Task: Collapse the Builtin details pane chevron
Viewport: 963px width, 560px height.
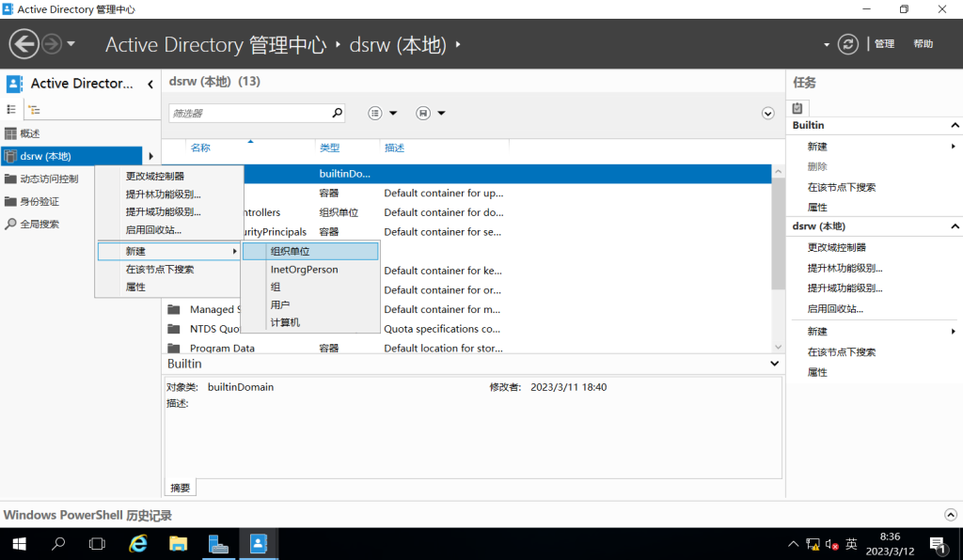Action: click(x=775, y=364)
